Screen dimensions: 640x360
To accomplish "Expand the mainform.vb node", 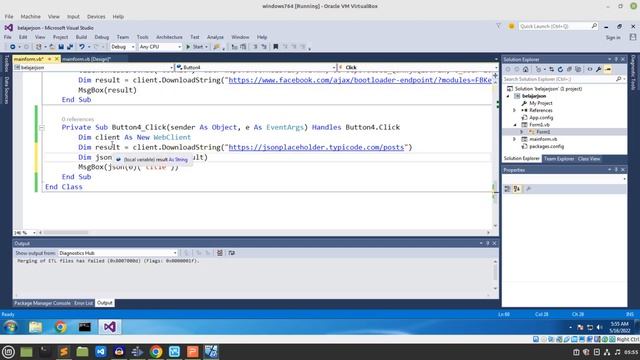I will (x=515, y=139).
